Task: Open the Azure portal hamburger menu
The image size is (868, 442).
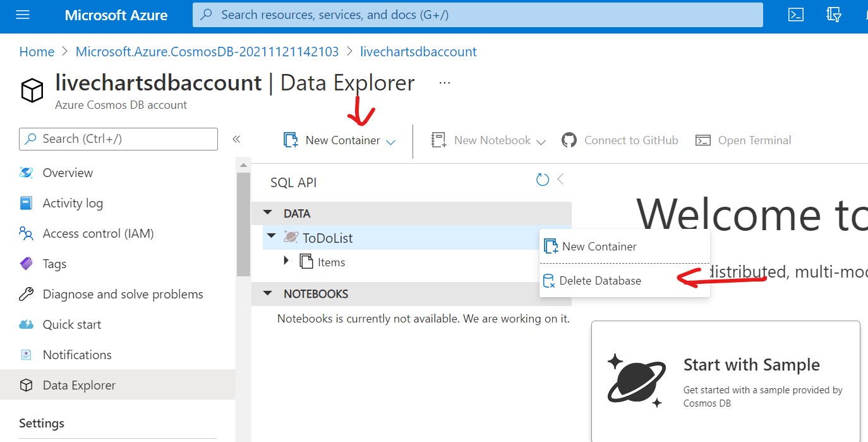Action: 23,15
